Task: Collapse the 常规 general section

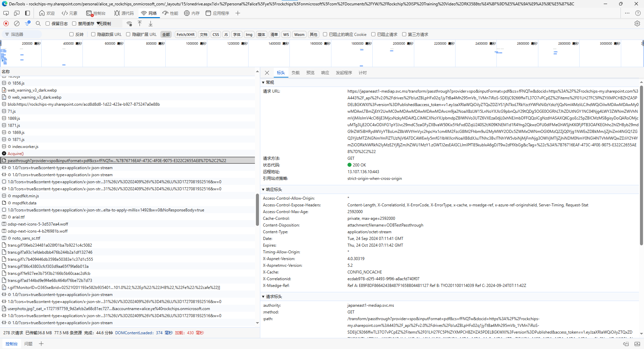Action: pyautogui.click(x=263, y=83)
